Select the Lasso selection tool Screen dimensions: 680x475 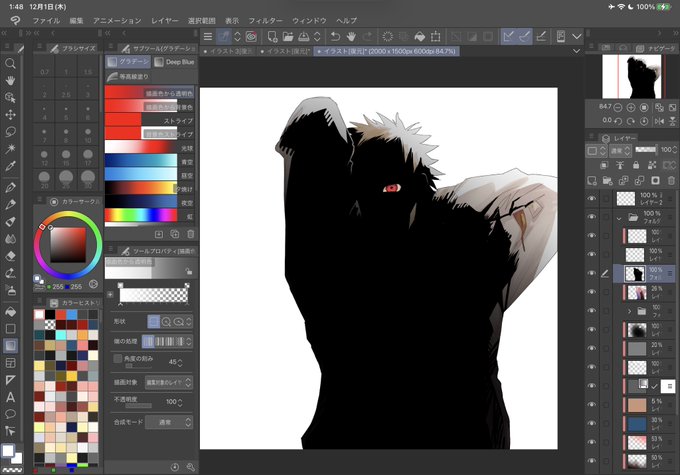pos(10,132)
